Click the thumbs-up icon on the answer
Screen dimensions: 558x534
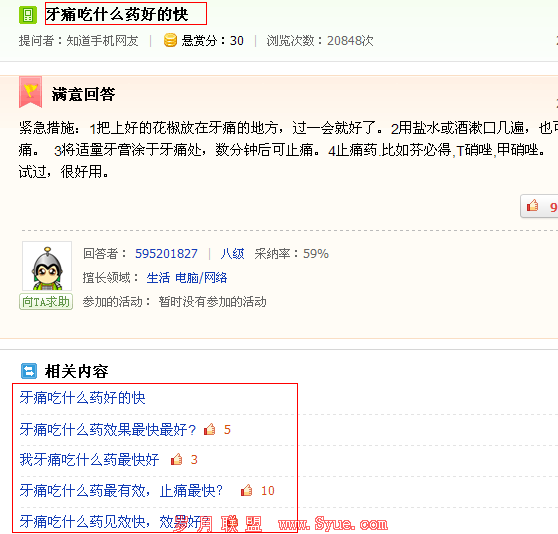coord(532,206)
